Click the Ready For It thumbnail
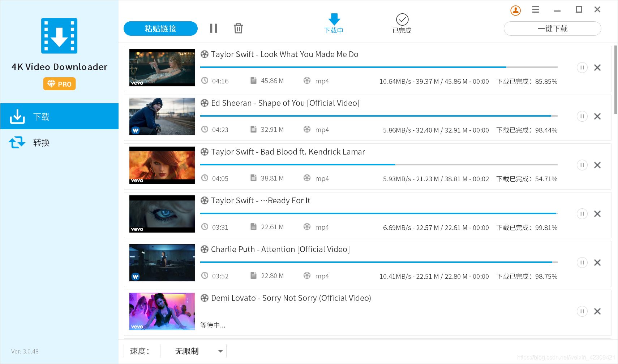The height and width of the screenshot is (364, 618). click(162, 214)
